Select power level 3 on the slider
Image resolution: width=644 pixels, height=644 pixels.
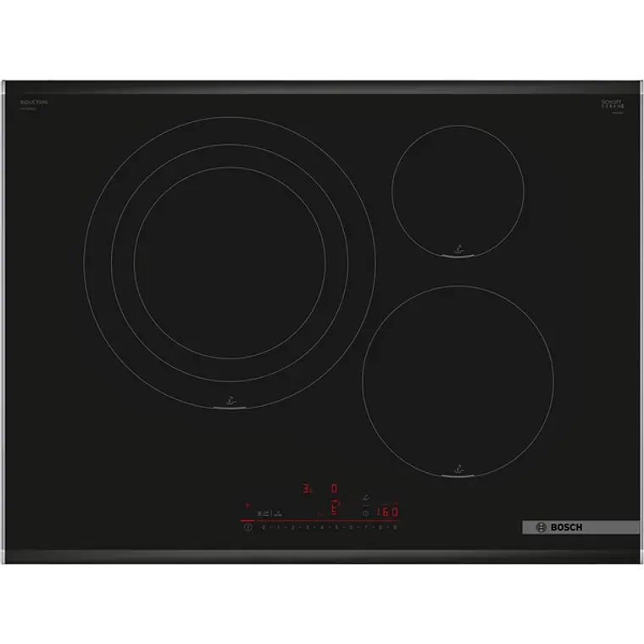[x=308, y=527]
